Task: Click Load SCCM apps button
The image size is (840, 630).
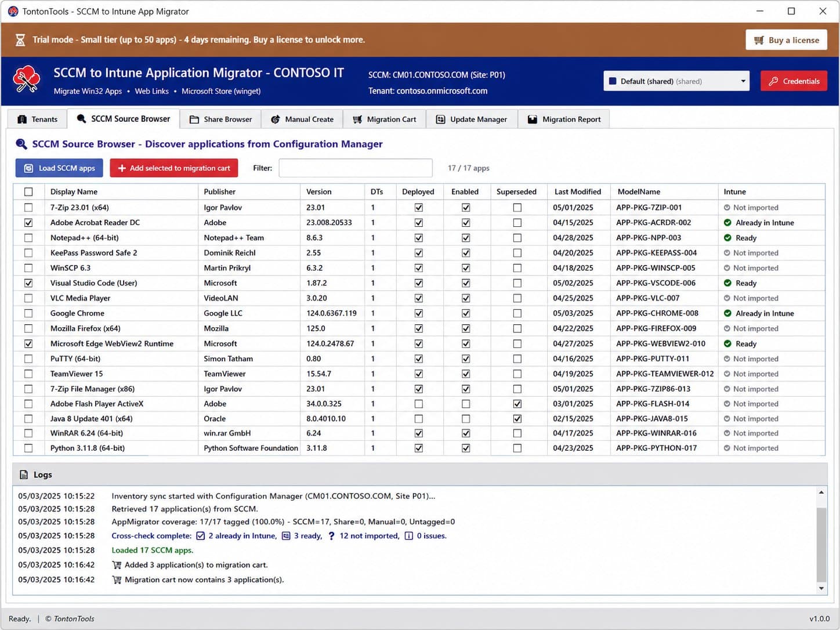Action: tap(59, 168)
